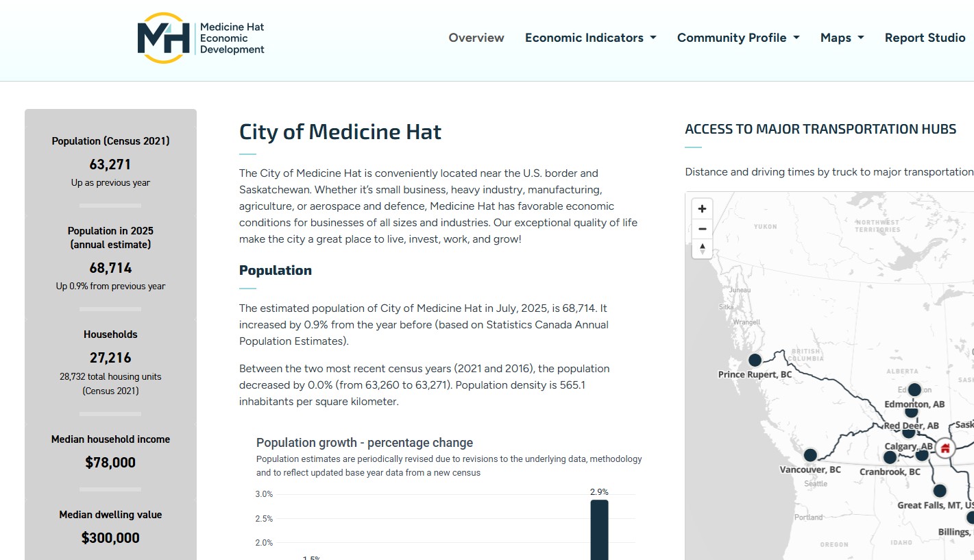Expand the Economic Indicators dropdown

pyautogui.click(x=590, y=38)
